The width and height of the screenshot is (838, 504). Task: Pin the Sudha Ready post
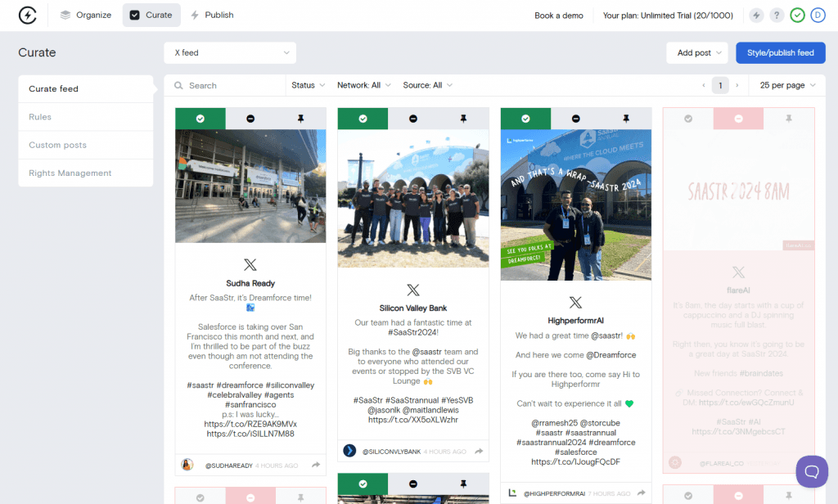pyautogui.click(x=301, y=119)
